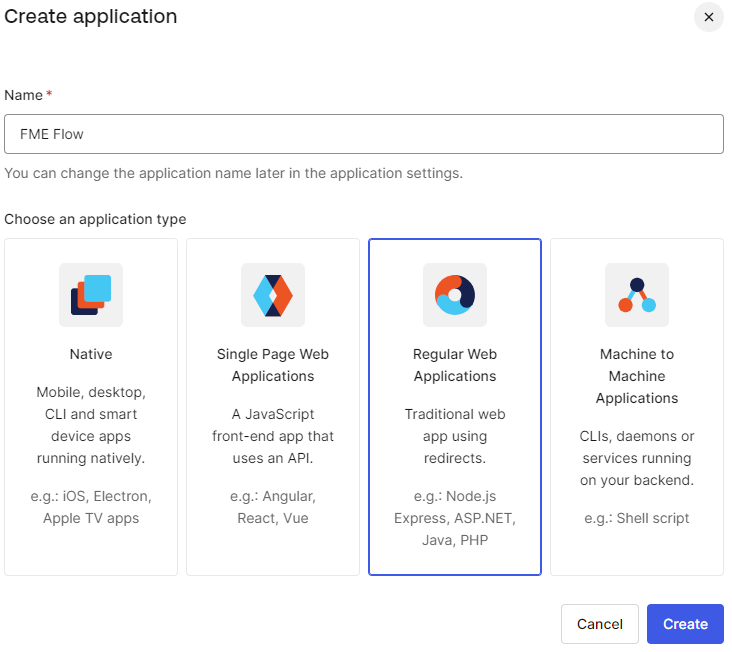Click the Single Page Web Applications hexagon icon
This screenshot has height=652, width=732.
(x=273, y=295)
